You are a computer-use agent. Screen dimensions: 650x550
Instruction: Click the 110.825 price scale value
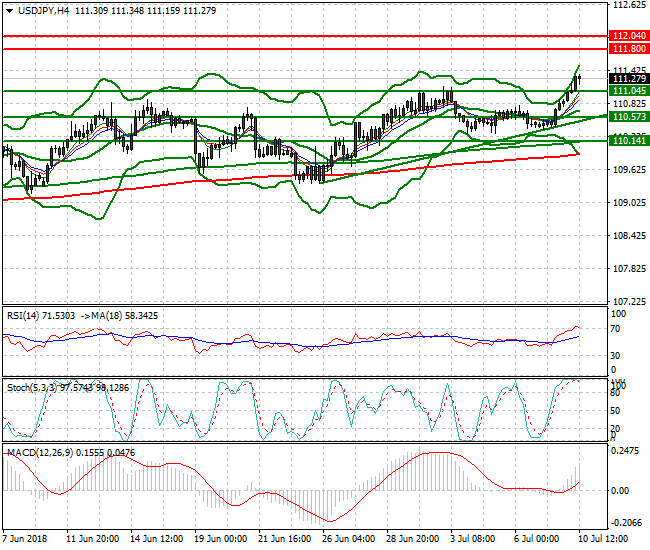point(629,104)
